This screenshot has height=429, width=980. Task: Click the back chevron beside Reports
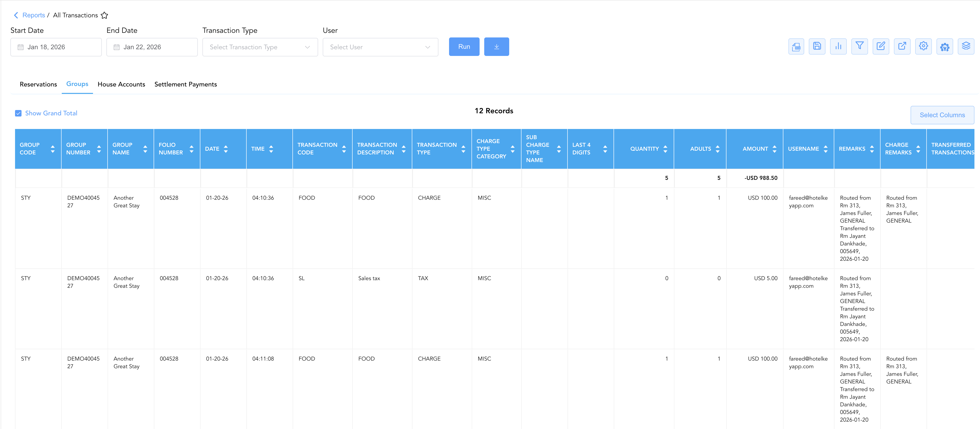(x=16, y=15)
